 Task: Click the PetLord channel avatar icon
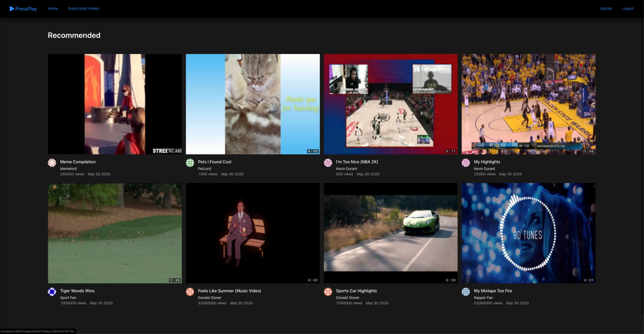190,163
